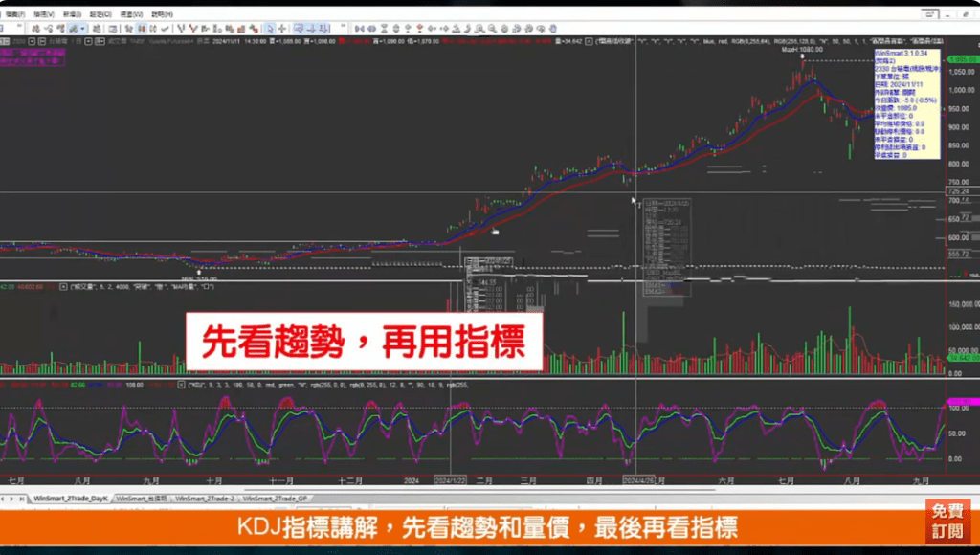Viewport: 980px width, 555px height.
Task: Switch to the WinSmart_2Trade_OP workspace tab
Action: pyautogui.click(x=275, y=499)
